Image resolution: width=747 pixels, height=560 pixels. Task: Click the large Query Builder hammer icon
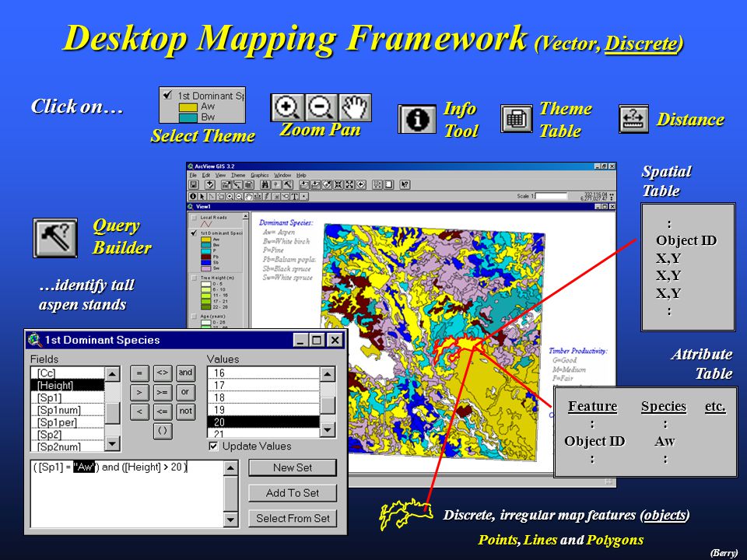[55, 238]
